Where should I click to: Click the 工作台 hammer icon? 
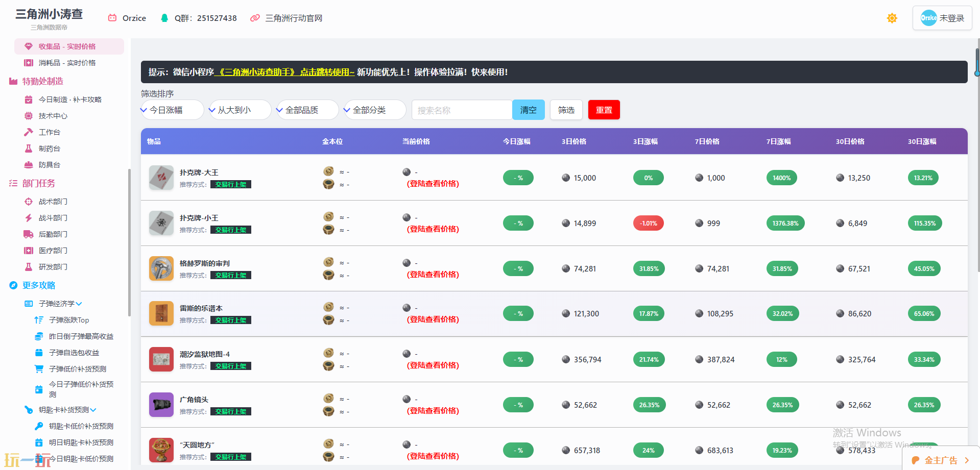pyautogui.click(x=29, y=132)
